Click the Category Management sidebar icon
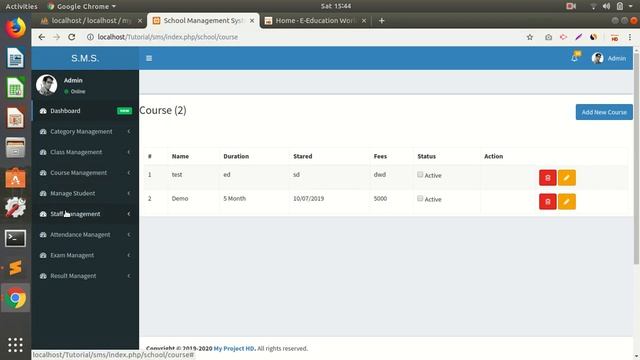Viewport: 640px width, 360px height. click(43, 131)
